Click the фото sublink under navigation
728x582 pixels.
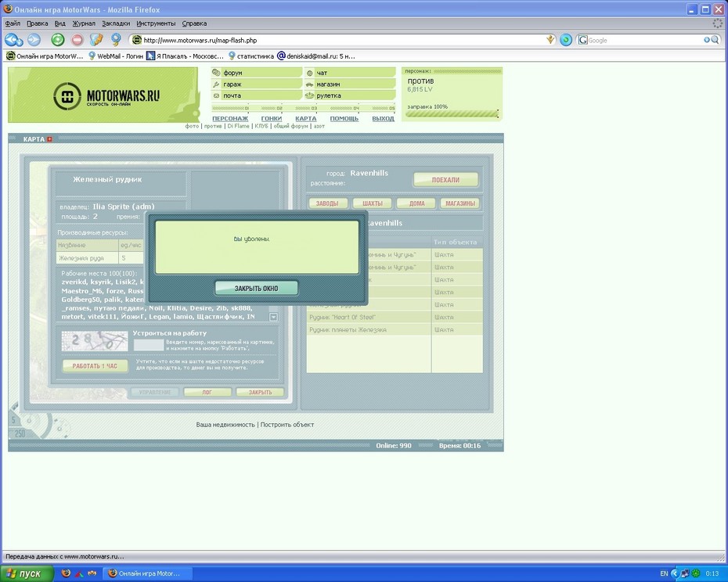click(x=192, y=126)
